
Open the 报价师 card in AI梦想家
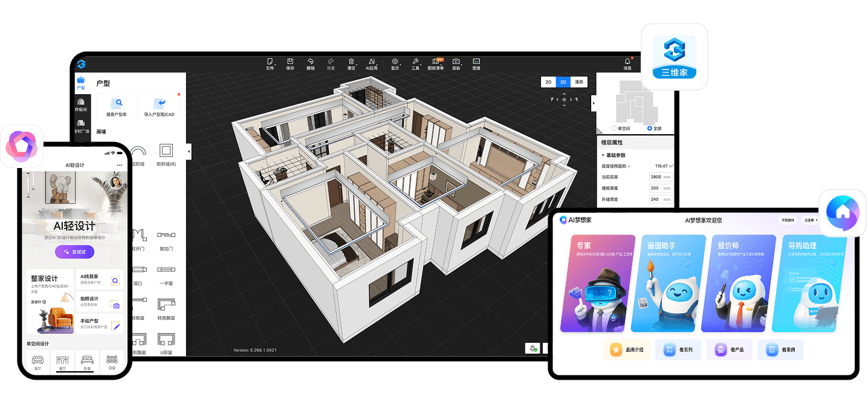tap(738, 284)
